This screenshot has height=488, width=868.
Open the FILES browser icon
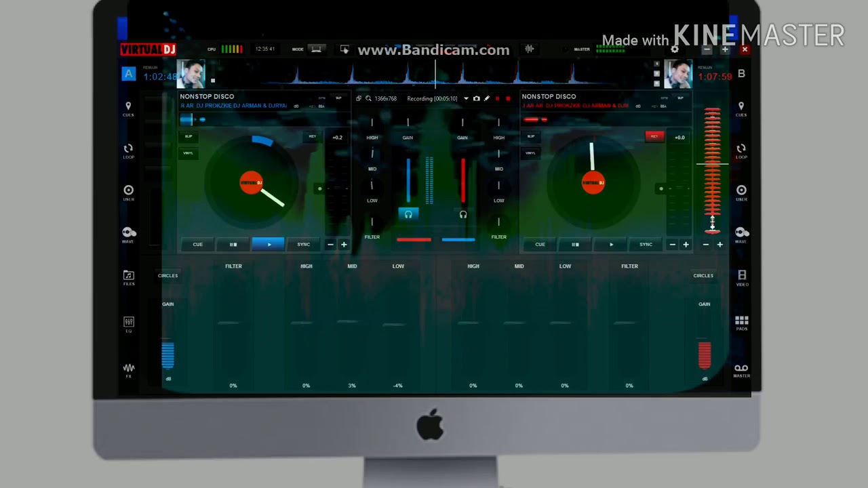[x=128, y=277]
